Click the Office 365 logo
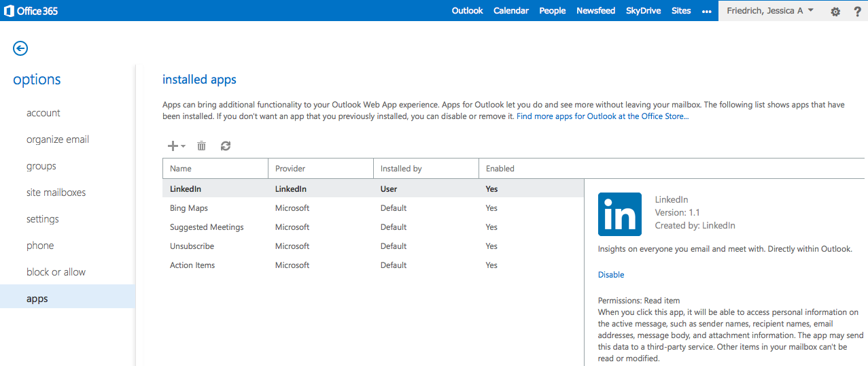The width and height of the screenshot is (868, 366). click(x=30, y=11)
